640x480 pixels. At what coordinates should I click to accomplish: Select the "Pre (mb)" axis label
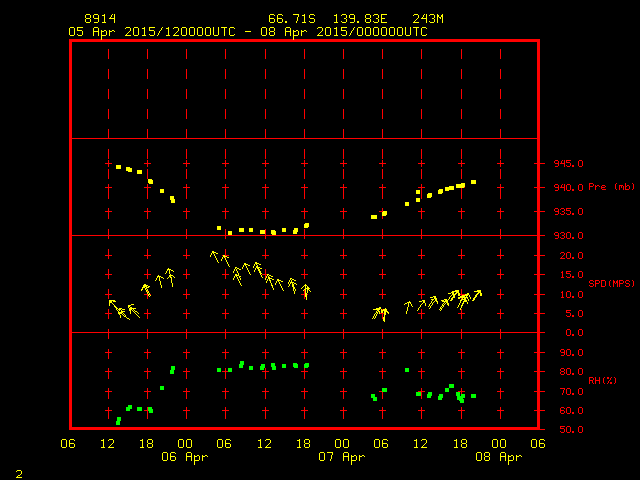pyautogui.click(x=611, y=187)
